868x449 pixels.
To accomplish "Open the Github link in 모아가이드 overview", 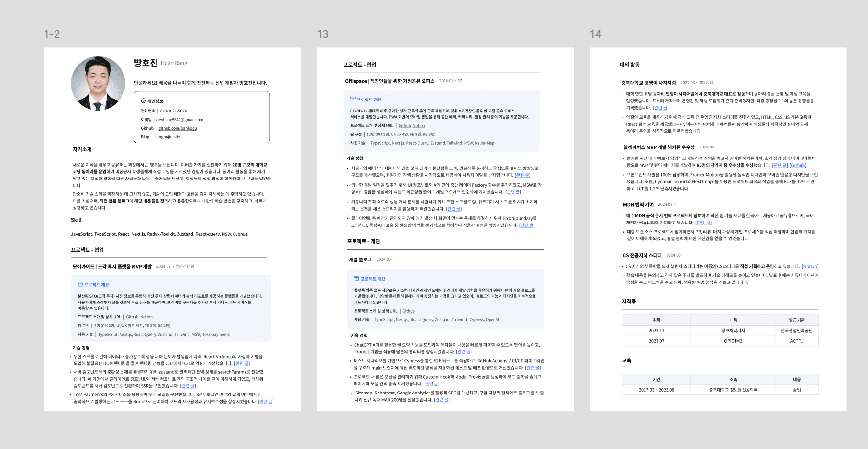I will pos(132,317).
